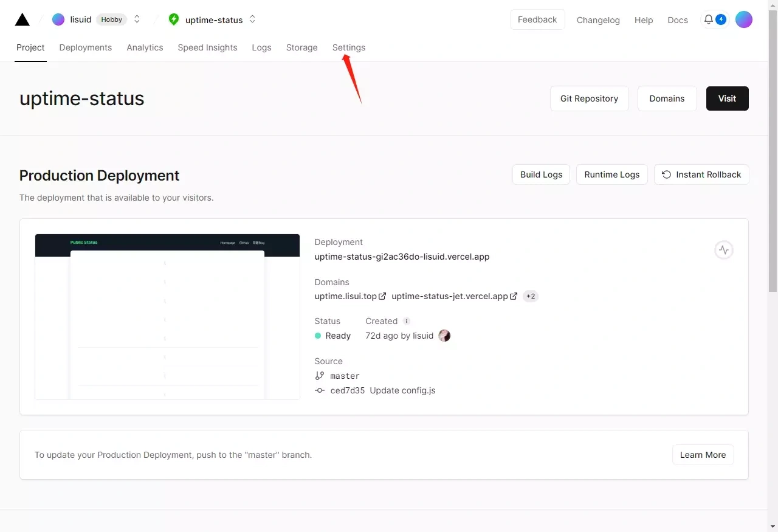Open Build Logs
This screenshot has width=778, height=532.
coord(541,174)
